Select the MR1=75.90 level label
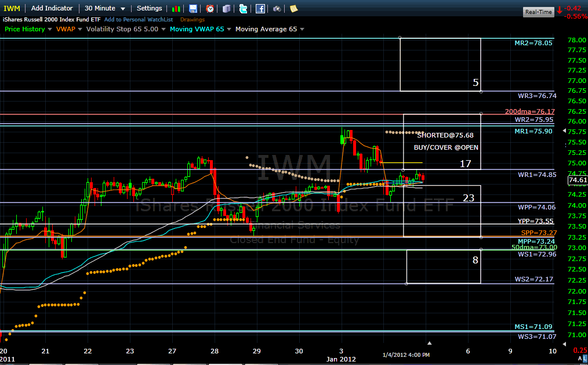 (x=533, y=131)
